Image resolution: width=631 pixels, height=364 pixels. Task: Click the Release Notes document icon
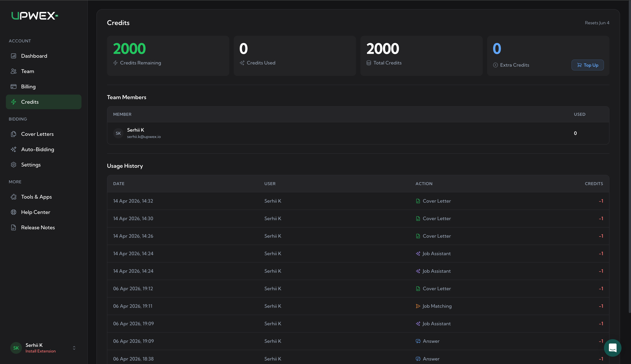point(13,227)
